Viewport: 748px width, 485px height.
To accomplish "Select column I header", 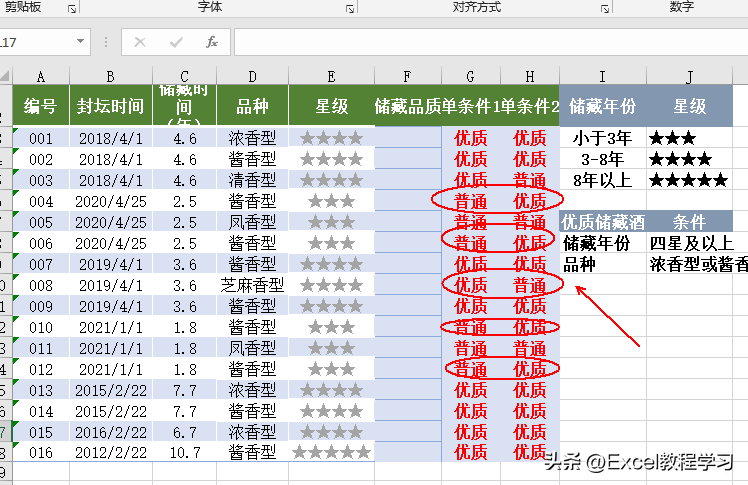I will [603, 76].
